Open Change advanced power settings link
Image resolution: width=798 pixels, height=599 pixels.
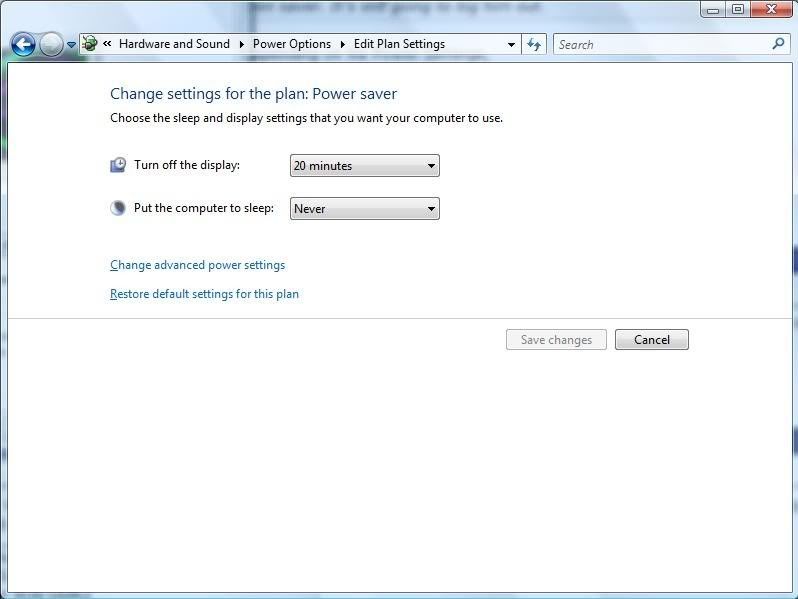(197, 265)
